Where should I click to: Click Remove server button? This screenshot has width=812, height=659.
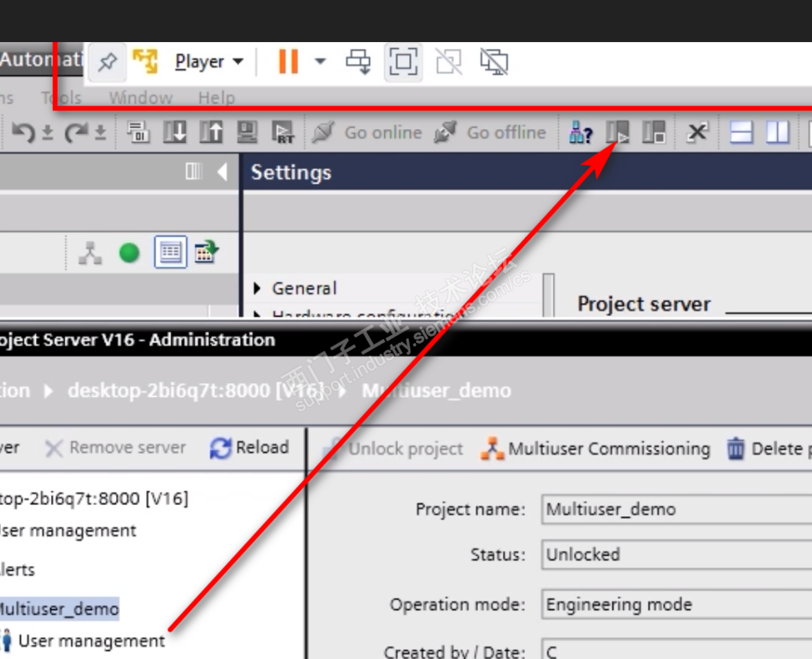(115, 448)
